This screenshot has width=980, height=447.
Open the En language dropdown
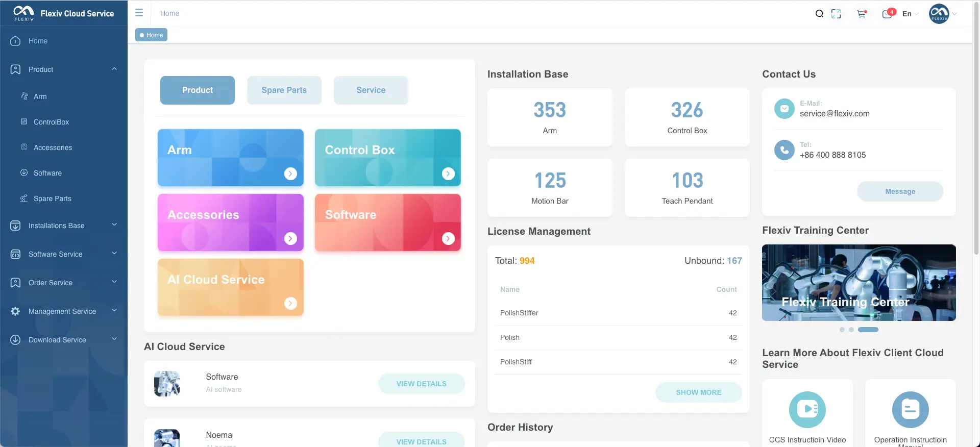click(910, 14)
